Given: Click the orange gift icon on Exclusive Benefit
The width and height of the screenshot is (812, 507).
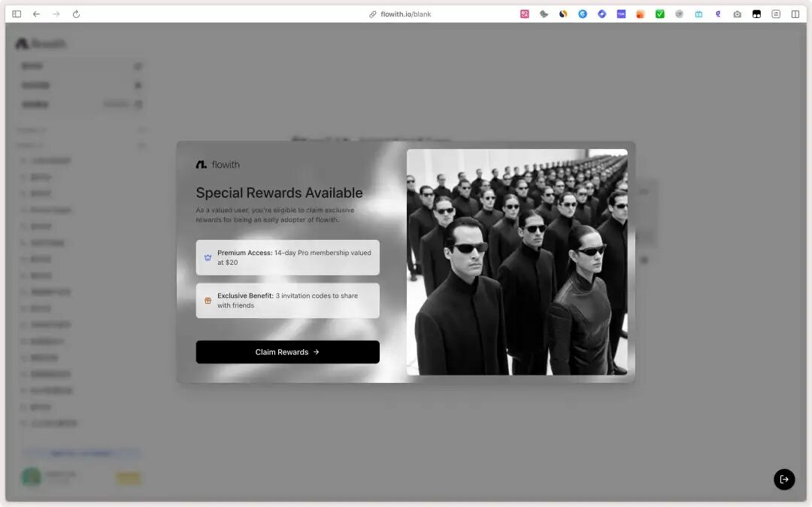Looking at the screenshot, I should click(208, 300).
